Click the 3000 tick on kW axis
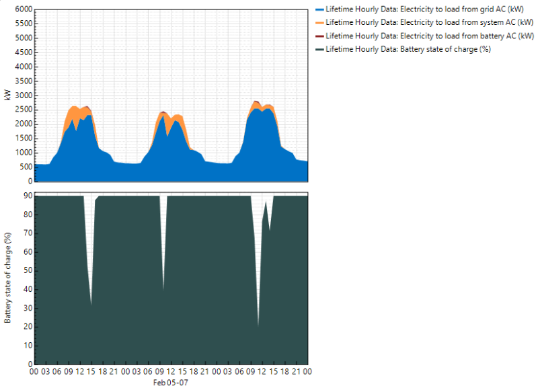This screenshot has width=538, height=392. (24, 95)
